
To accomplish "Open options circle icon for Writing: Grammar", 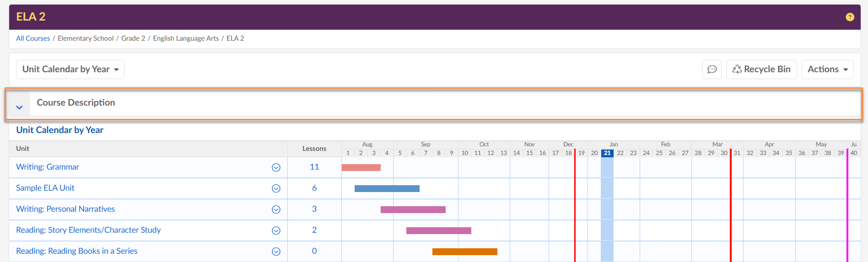I will pyautogui.click(x=276, y=167).
